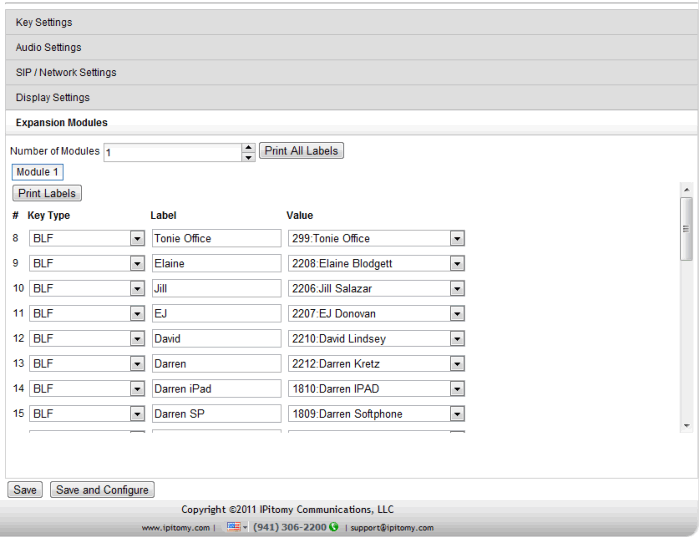Image resolution: width=700 pixels, height=538 pixels.
Task: Increase the number of modules with up arrow
Action: pos(249,148)
